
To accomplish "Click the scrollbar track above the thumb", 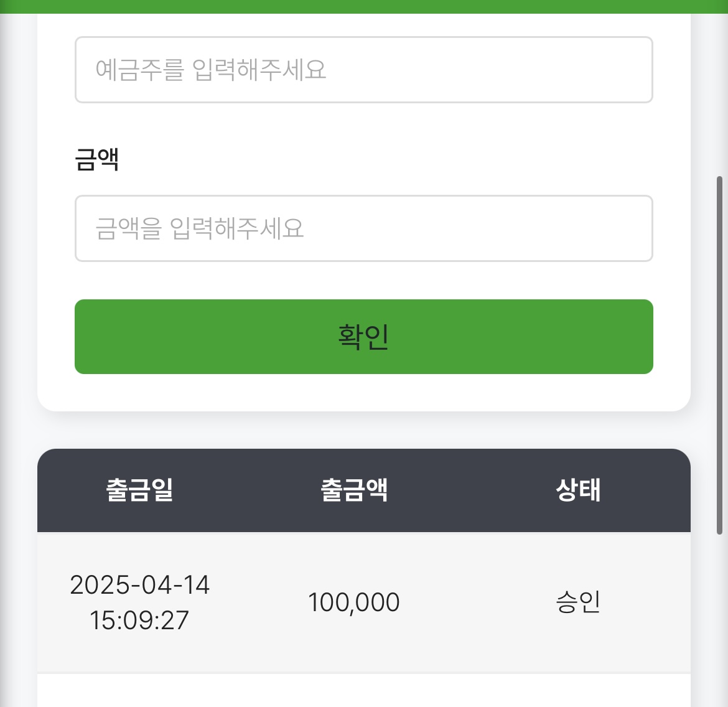I will 719,93.
